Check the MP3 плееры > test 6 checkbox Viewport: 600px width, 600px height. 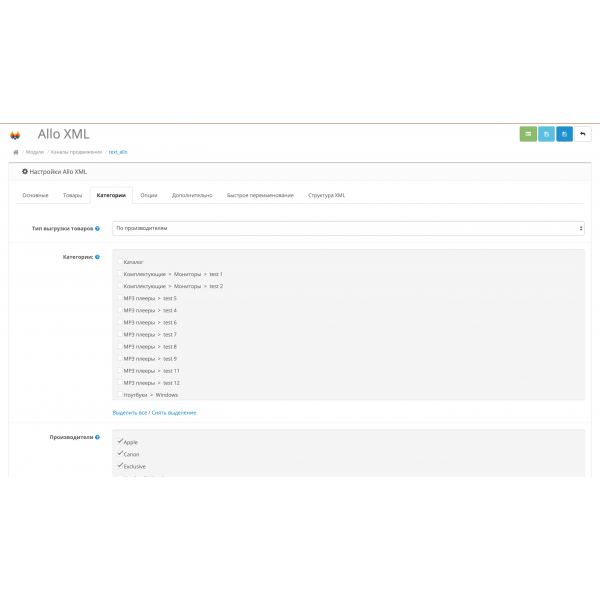120,322
